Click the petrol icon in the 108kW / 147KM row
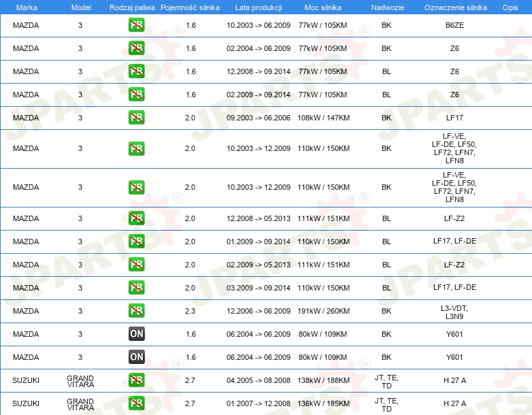Image resolution: width=532 pixels, height=415 pixels. 136,118
